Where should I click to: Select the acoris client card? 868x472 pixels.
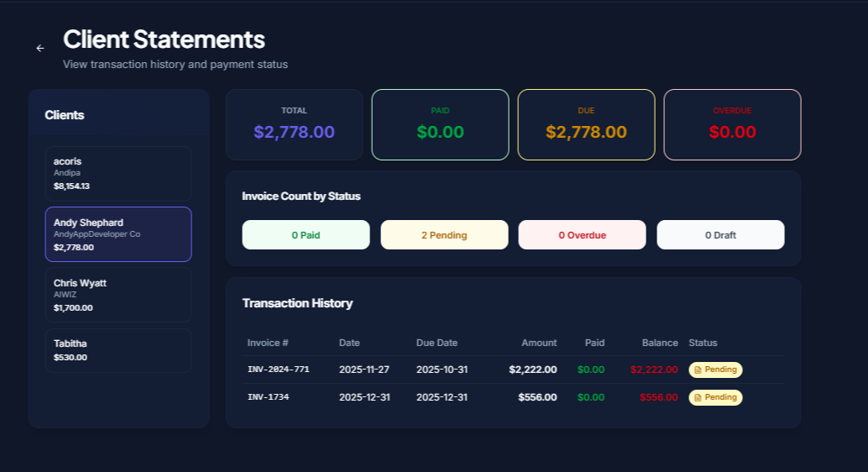point(118,174)
